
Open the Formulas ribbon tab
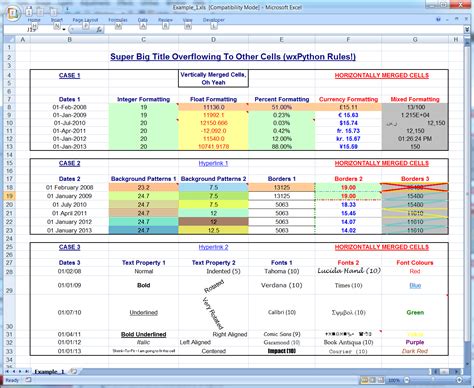click(x=118, y=20)
